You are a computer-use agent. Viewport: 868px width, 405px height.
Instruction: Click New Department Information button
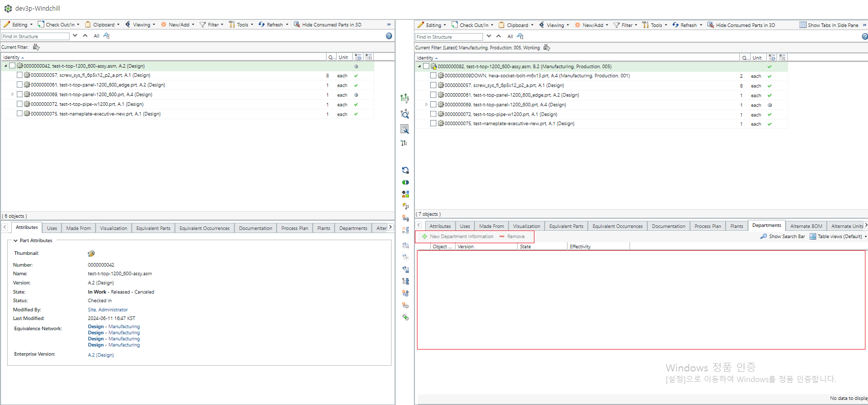click(x=457, y=237)
